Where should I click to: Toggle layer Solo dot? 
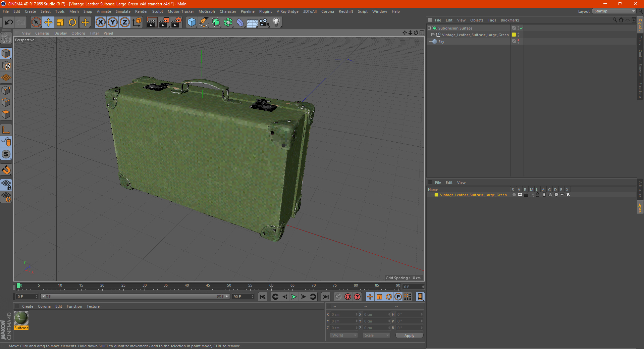coord(514,195)
